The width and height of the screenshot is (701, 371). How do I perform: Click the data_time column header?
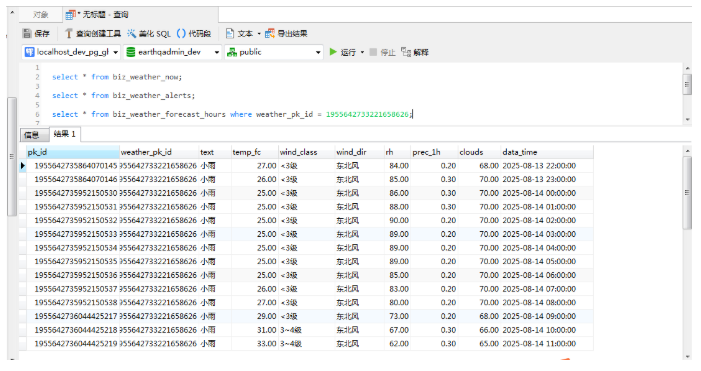pos(547,152)
